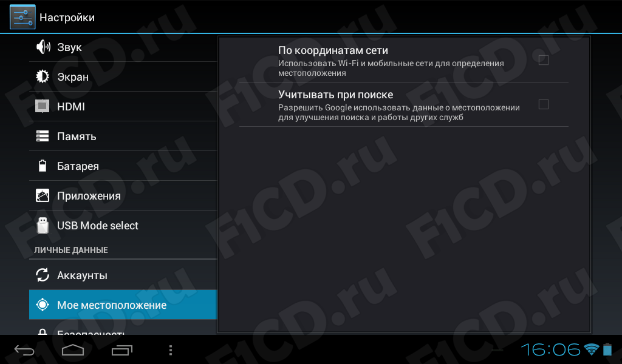
Task: Enable the Учитывать при поиске checkbox
Action: tap(544, 104)
